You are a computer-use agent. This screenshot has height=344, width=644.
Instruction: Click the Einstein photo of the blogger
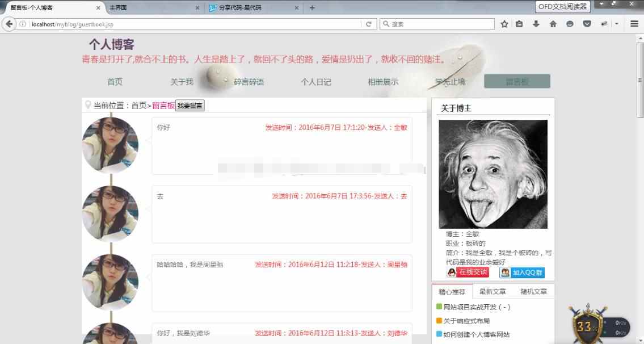click(x=493, y=174)
